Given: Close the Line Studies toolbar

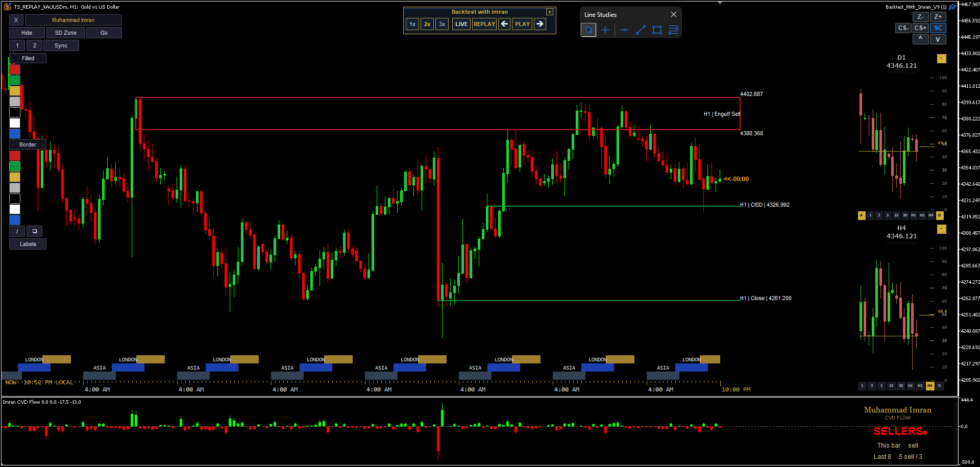Looking at the screenshot, I should (x=674, y=14).
